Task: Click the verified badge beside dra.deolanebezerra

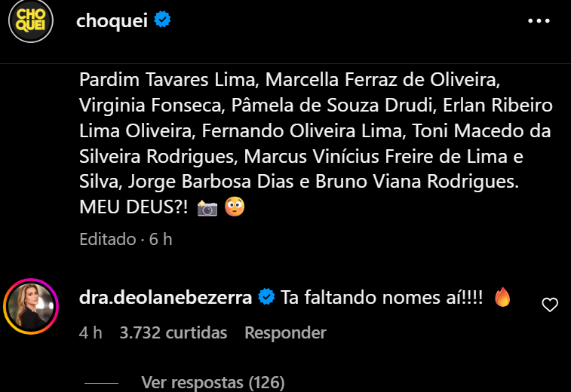Action: [266, 297]
